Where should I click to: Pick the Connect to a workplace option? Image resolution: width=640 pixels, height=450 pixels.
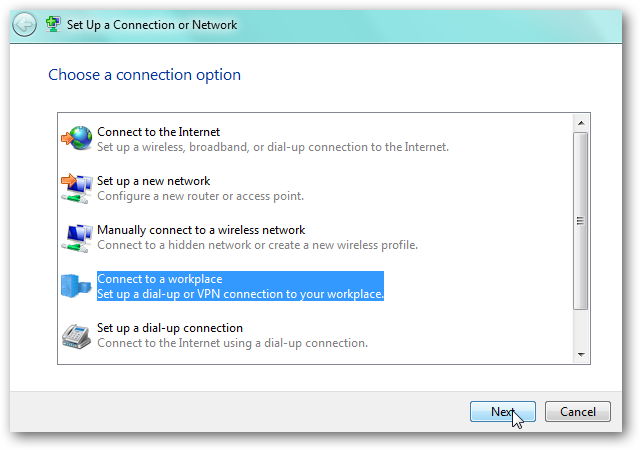pyautogui.click(x=160, y=279)
